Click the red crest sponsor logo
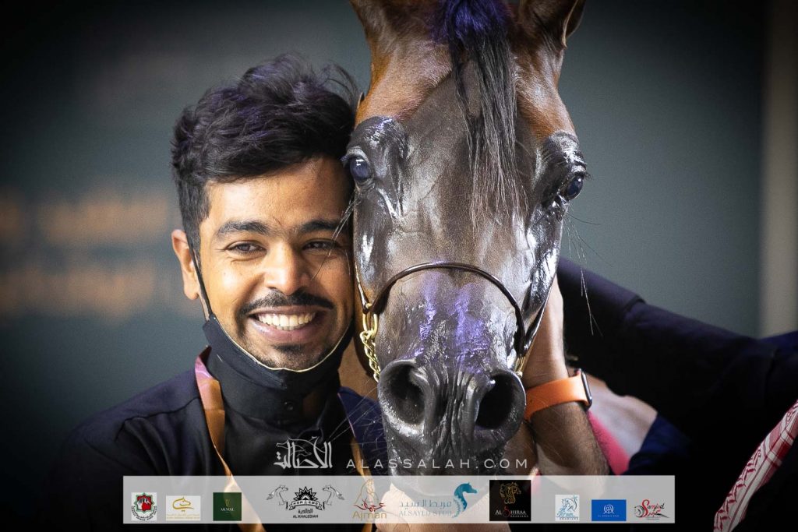The height and width of the screenshot is (532, 798). pyautogui.click(x=143, y=506)
